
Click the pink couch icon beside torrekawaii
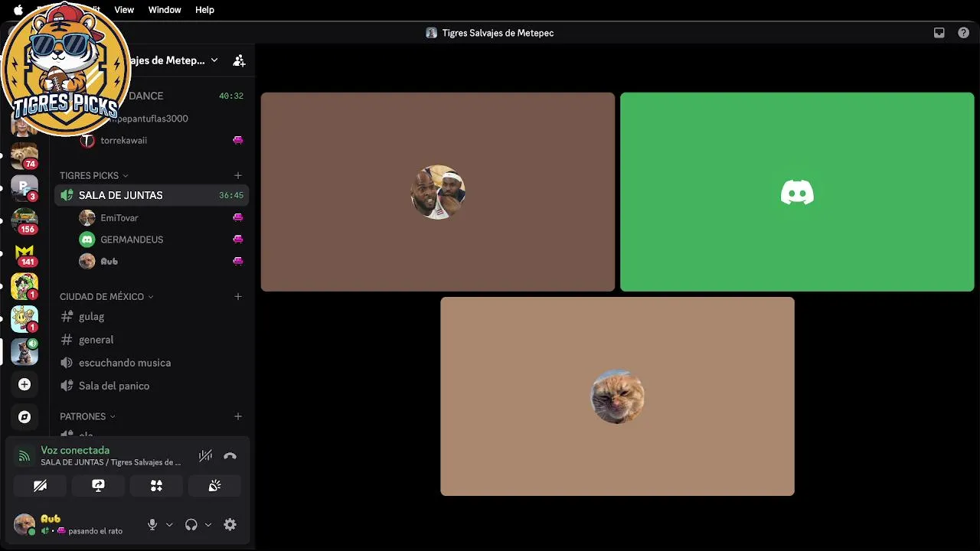click(238, 140)
